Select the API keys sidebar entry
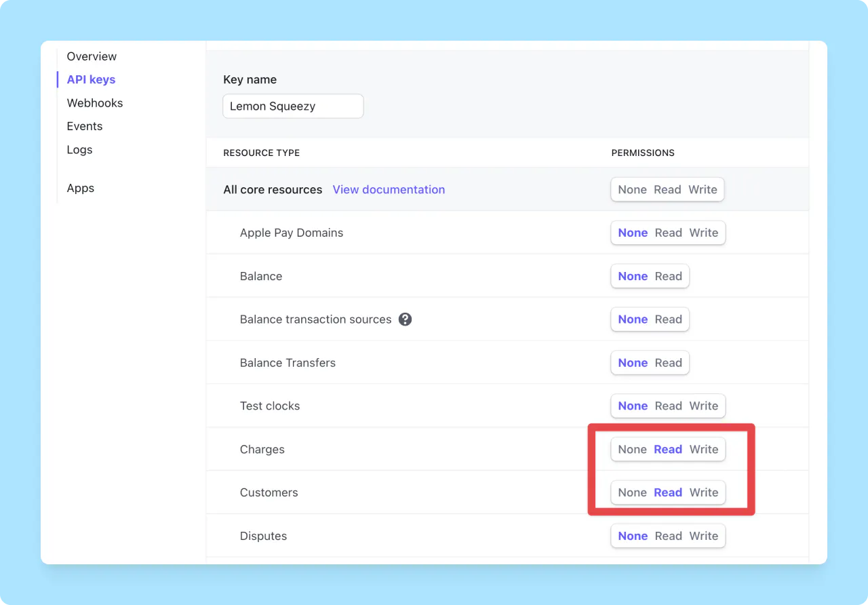868x605 pixels. click(90, 79)
